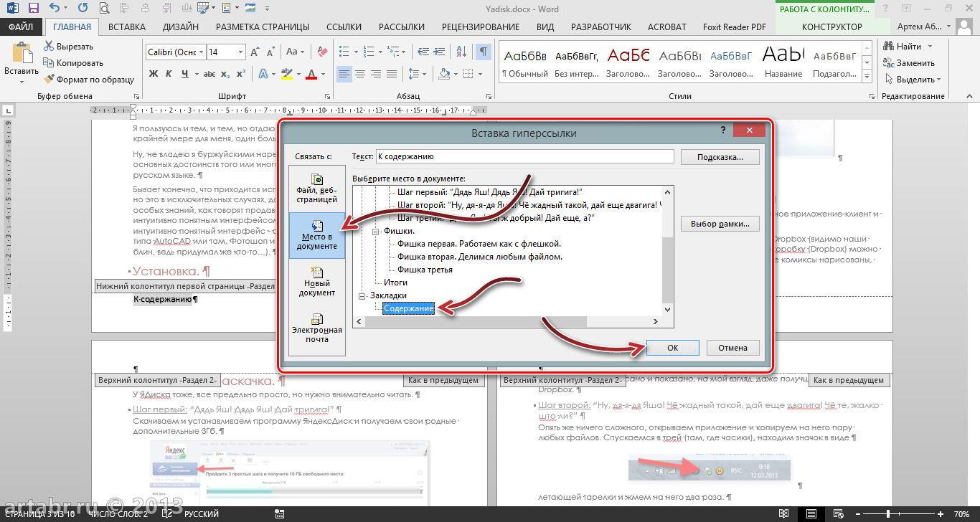Open the Найти dropdown arrow
This screenshot has width=980, height=522.
928,47
